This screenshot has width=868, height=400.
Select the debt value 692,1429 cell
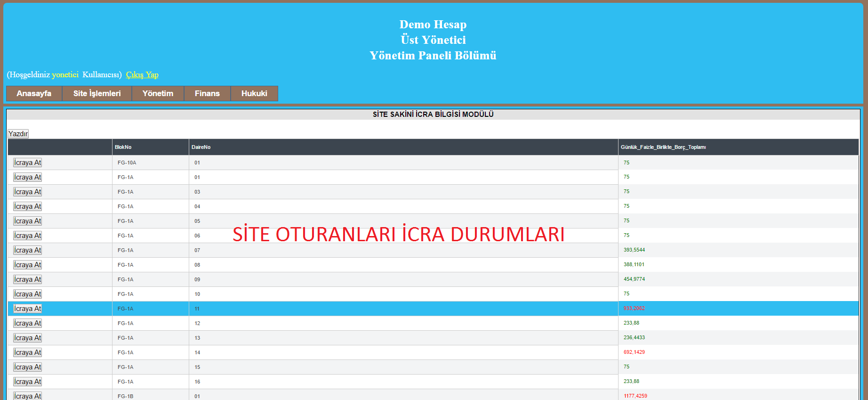coord(634,352)
